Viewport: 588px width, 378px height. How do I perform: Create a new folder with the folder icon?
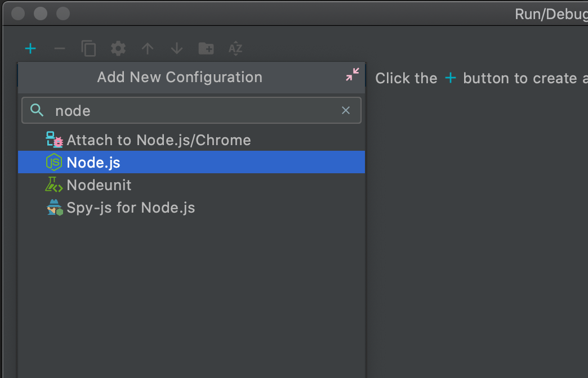pos(206,48)
